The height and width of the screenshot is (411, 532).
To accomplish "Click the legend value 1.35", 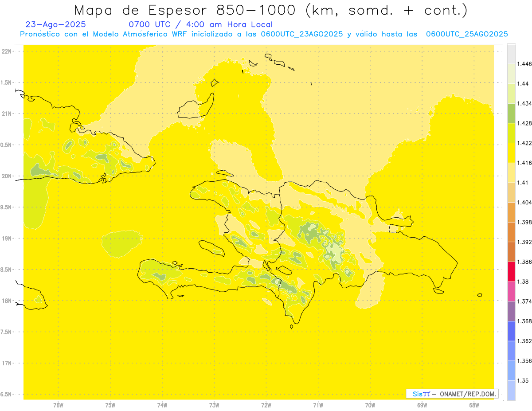I will (x=523, y=380).
